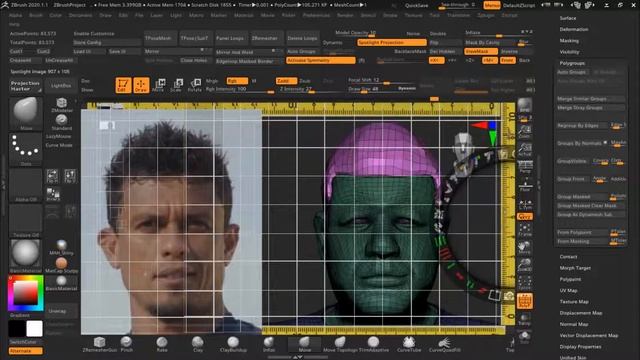The image size is (640, 360).
Task: Click the QuickSave button
Action: pyautogui.click(x=417, y=5)
